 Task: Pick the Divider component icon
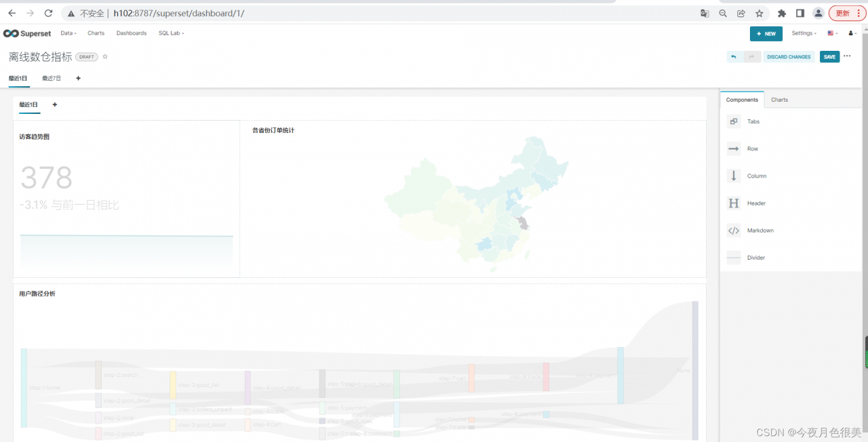point(734,258)
